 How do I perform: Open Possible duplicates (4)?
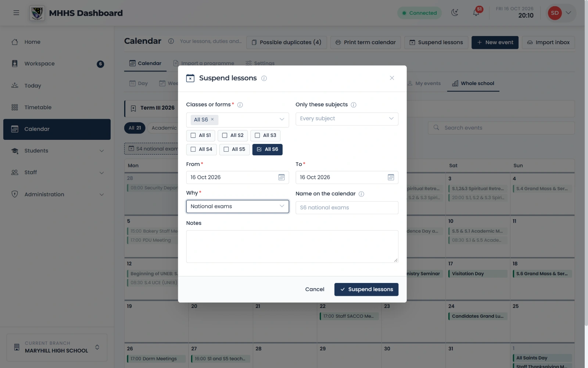click(286, 42)
